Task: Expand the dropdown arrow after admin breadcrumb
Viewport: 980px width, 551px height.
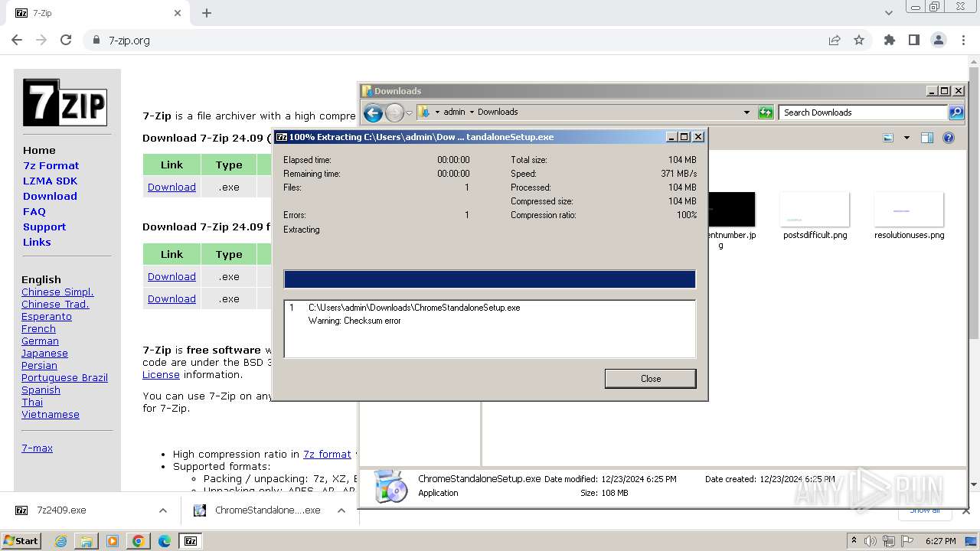Action: [x=472, y=112]
